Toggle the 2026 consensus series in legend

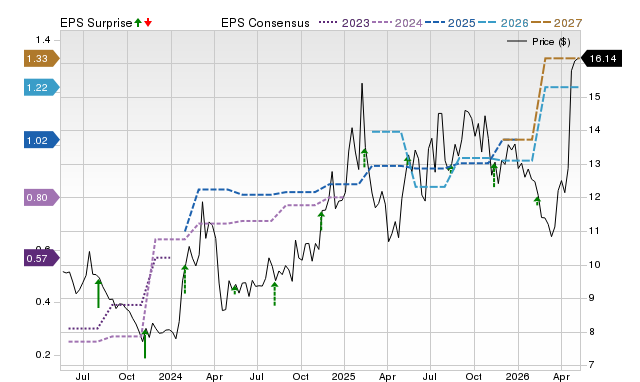pos(503,23)
